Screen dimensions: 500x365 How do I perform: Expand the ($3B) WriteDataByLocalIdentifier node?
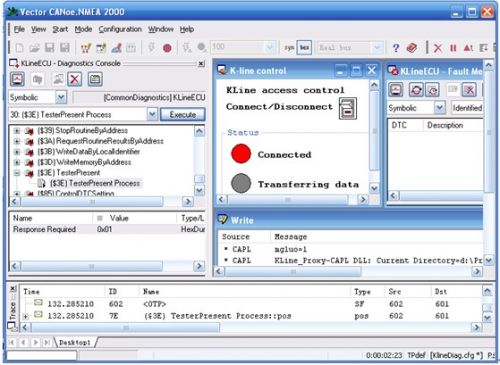pyautogui.click(x=17, y=152)
